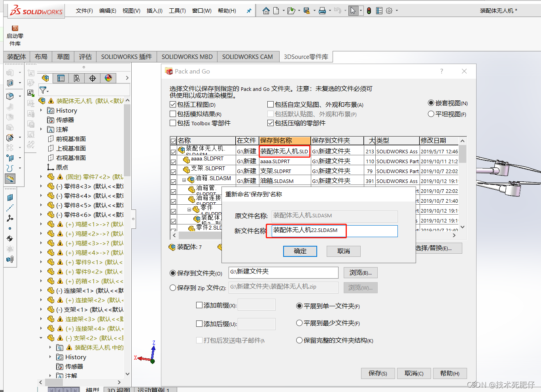Click the 启动零件库 icon
Screen dimensions: 541x392
[15, 36]
